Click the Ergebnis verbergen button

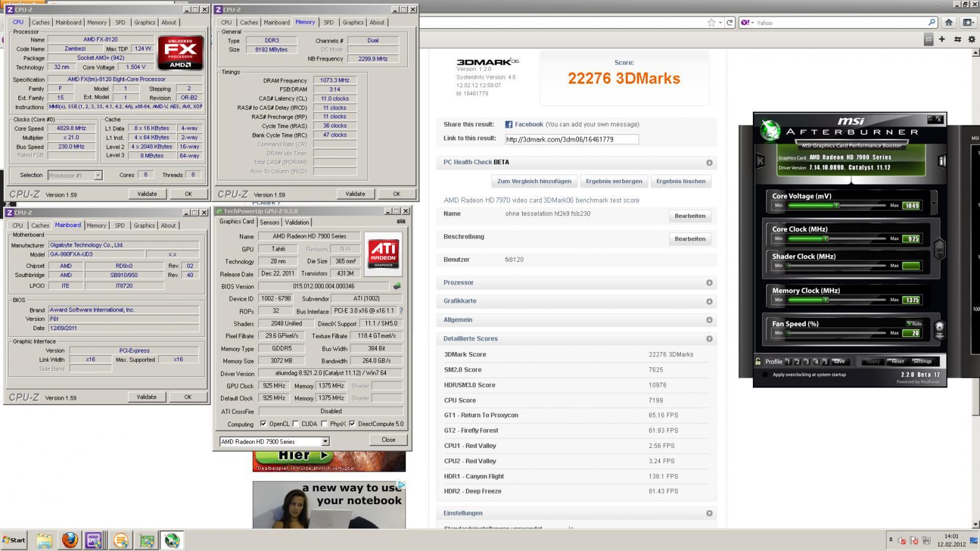614,181
